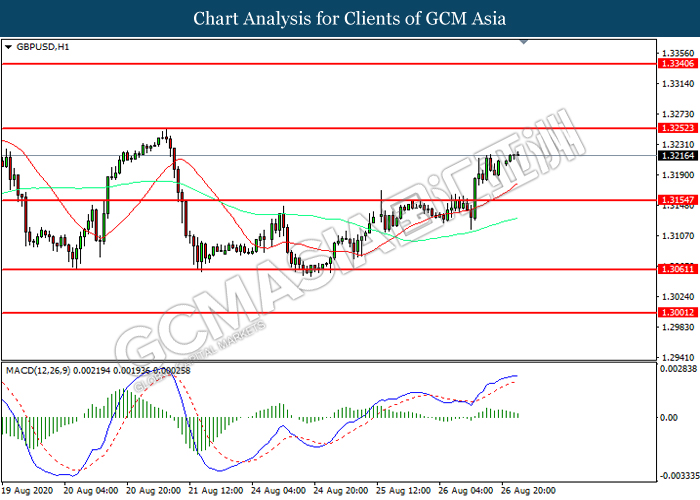Click the MACD scale value -0.003335
This screenshot has height=500, width=700.
click(x=679, y=476)
